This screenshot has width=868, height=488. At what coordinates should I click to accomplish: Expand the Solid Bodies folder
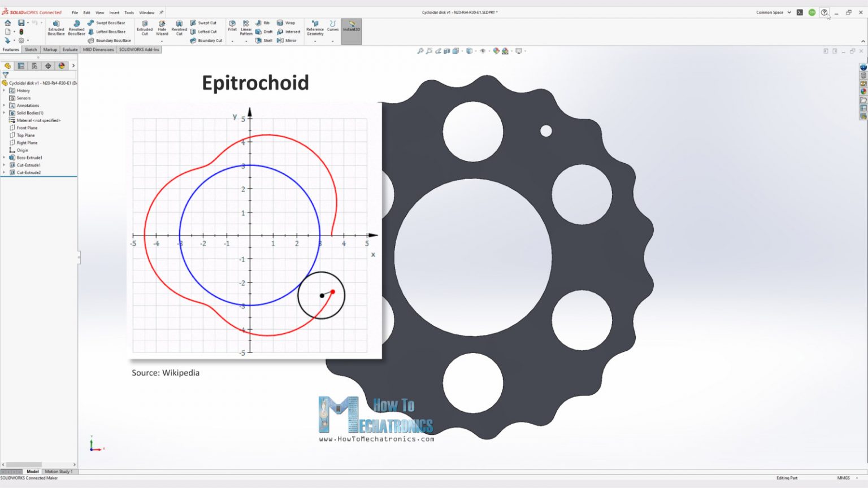(x=4, y=112)
